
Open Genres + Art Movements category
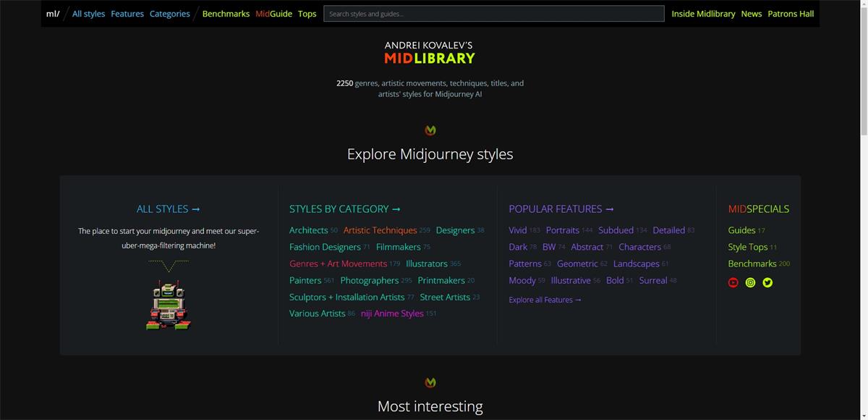[338, 264]
